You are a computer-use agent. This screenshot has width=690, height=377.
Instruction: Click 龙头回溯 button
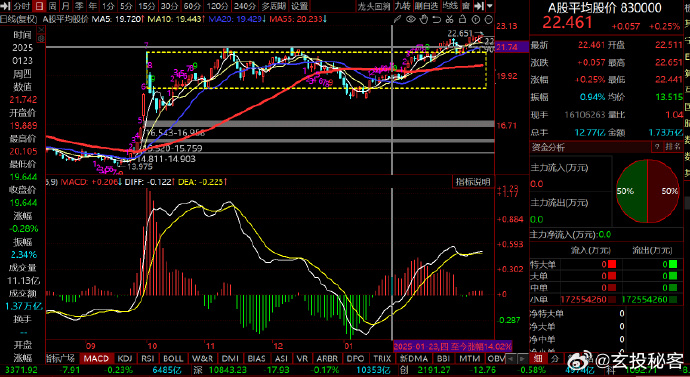click(x=374, y=6)
